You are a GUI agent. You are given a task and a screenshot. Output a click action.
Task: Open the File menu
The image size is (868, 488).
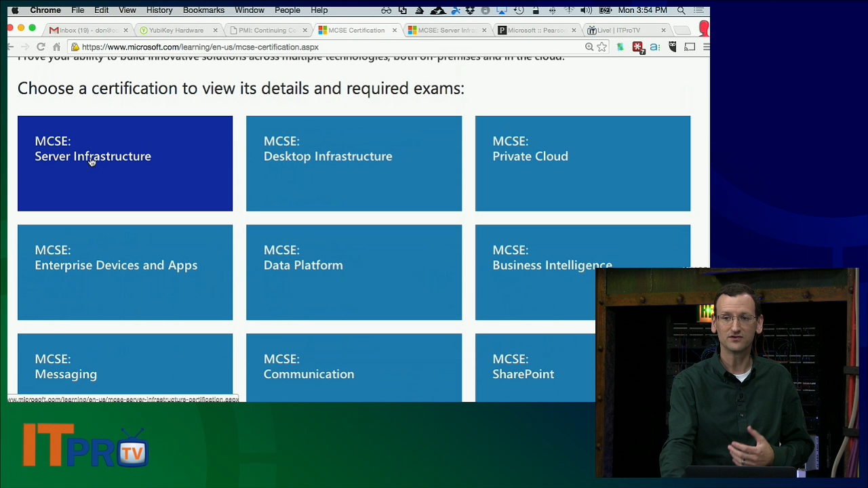[77, 10]
